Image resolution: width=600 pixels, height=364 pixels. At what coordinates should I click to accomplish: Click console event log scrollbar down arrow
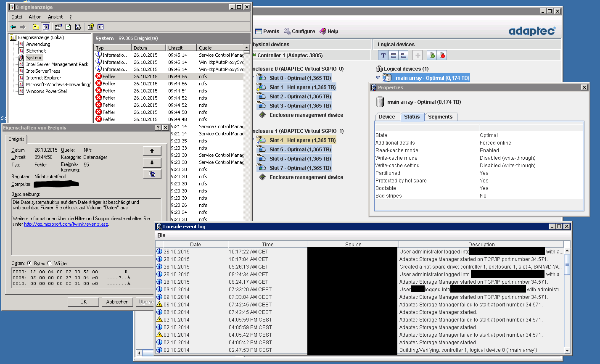(x=567, y=350)
